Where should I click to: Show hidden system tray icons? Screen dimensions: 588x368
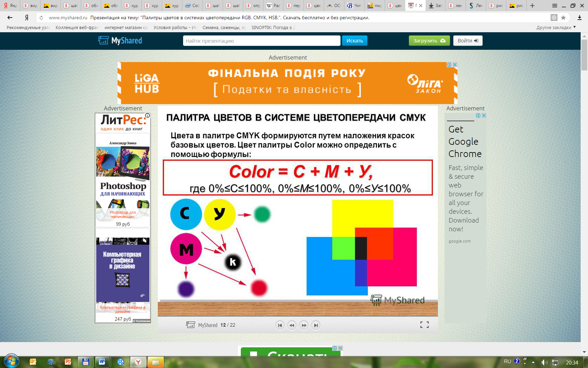tap(533, 362)
